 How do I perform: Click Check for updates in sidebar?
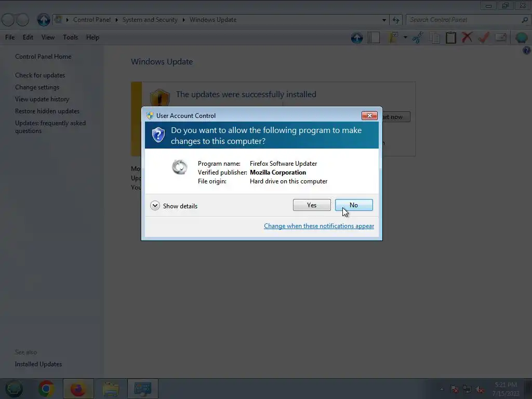pos(40,75)
